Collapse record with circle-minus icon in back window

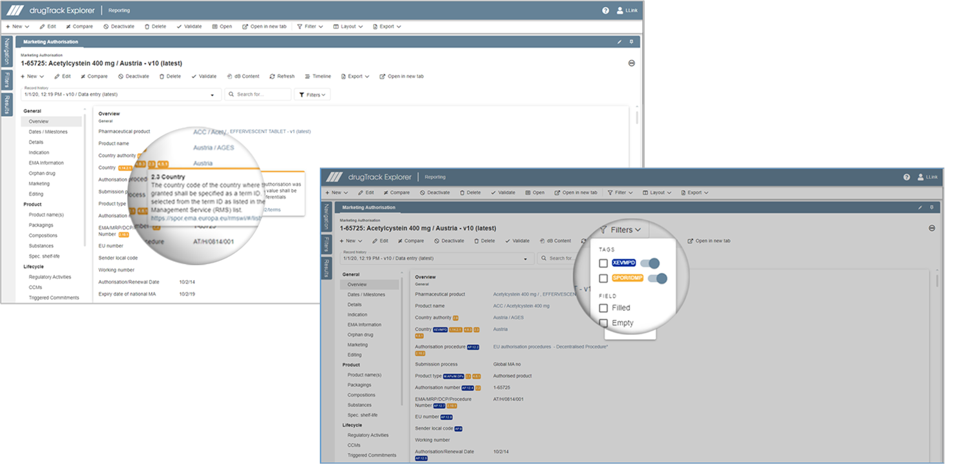click(631, 63)
